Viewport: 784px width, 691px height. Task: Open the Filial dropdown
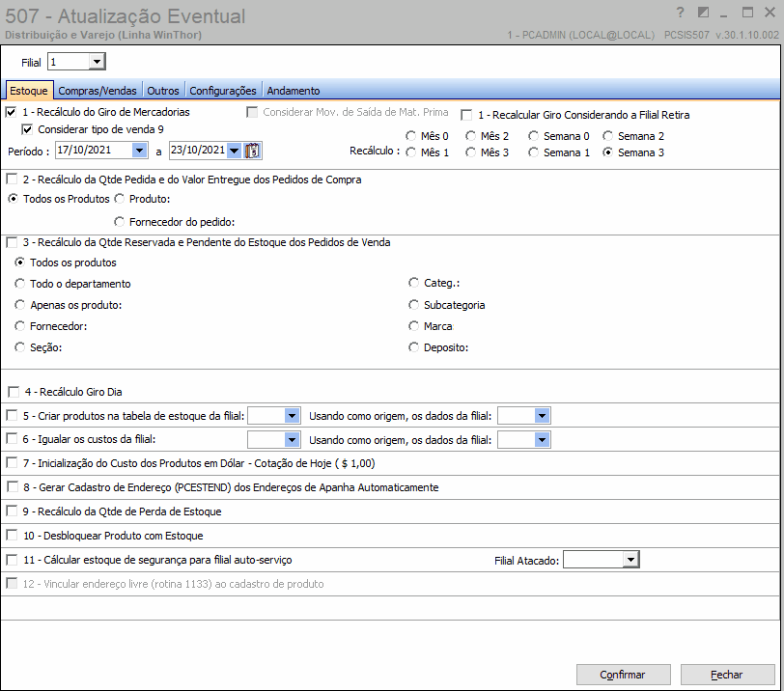[97, 62]
